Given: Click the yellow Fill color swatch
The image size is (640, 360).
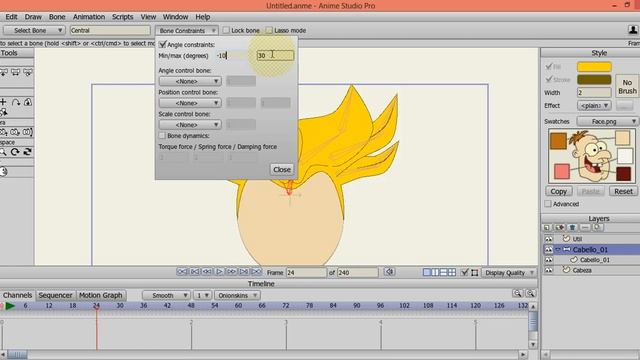Looking at the screenshot, I should click(594, 67).
